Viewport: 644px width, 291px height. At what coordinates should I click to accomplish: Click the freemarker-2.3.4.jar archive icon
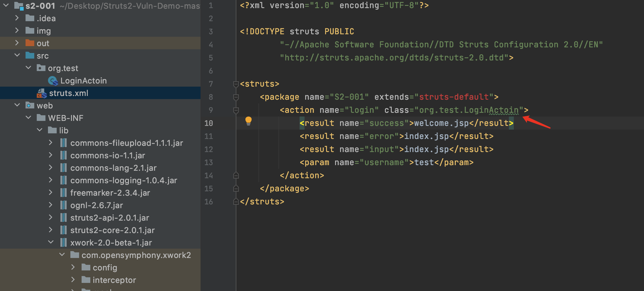click(x=64, y=193)
